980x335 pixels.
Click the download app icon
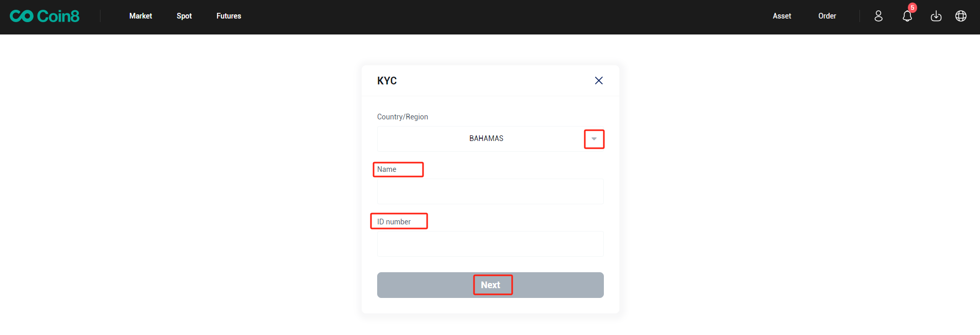(x=936, y=16)
